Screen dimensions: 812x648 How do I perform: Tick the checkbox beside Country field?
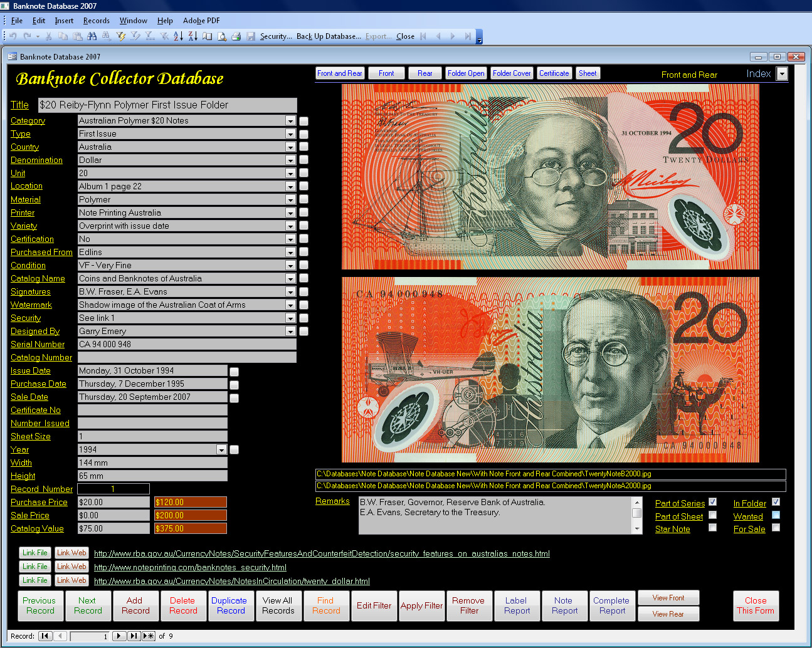pos(303,147)
